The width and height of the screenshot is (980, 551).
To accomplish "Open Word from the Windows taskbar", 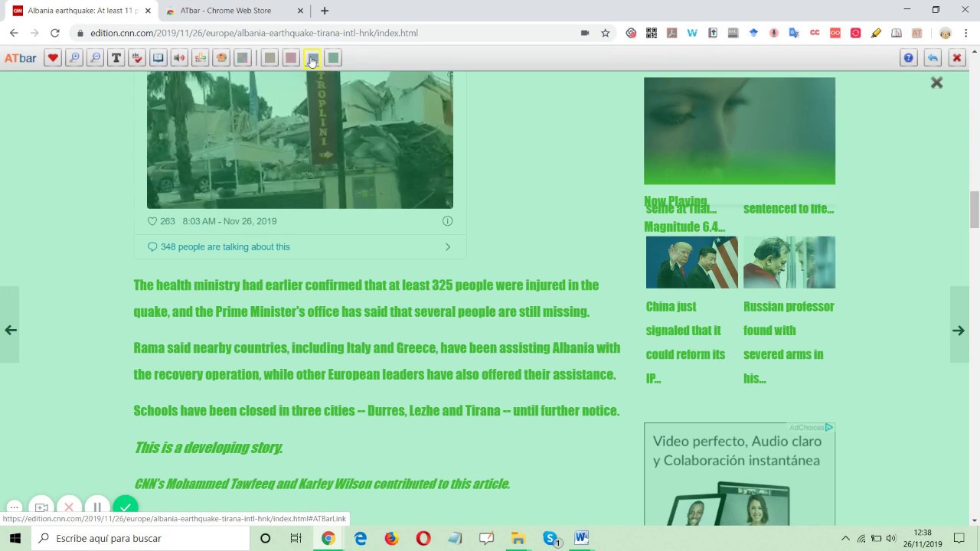I will (581, 538).
